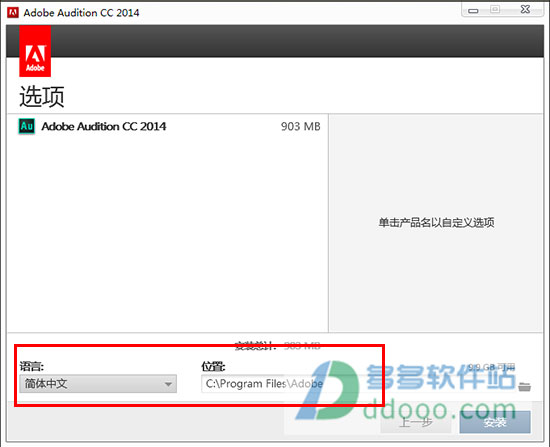Click the 位置 label

click(213, 366)
